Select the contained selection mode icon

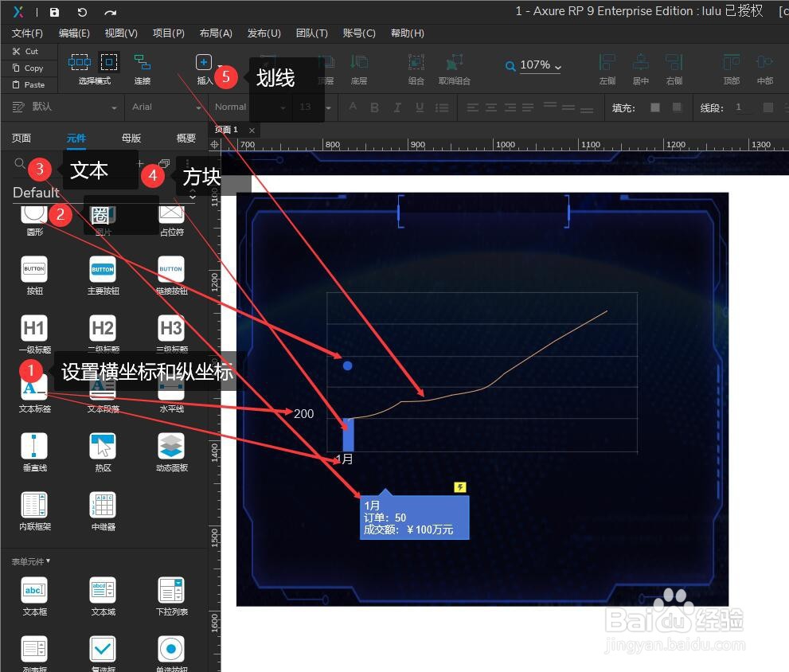109,62
